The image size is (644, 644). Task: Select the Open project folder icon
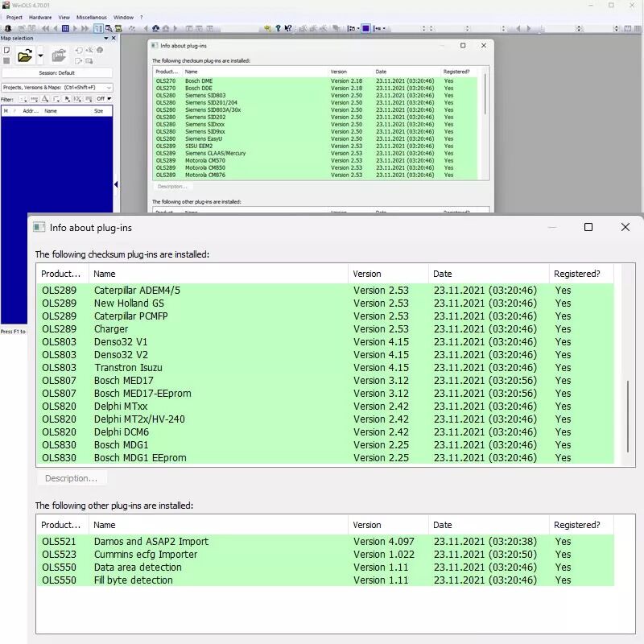23,55
